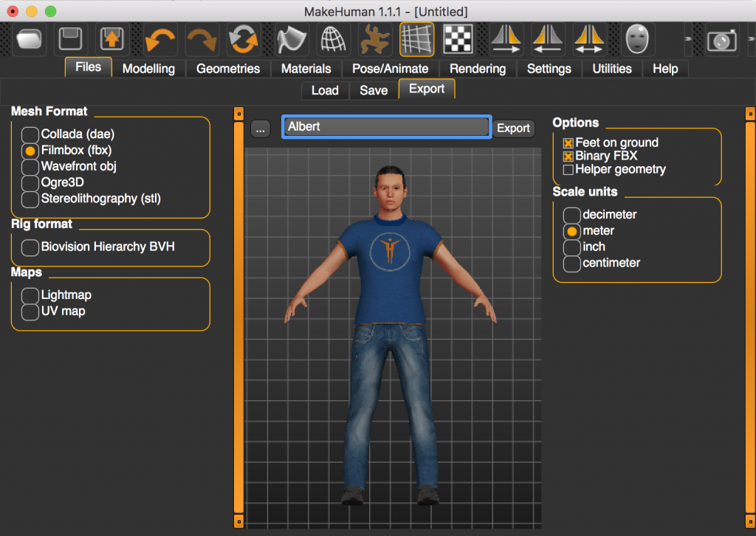The width and height of the screenshot is (756, 536).
Task: Click the right panel scrollbar track
Action: pos(750,317)
